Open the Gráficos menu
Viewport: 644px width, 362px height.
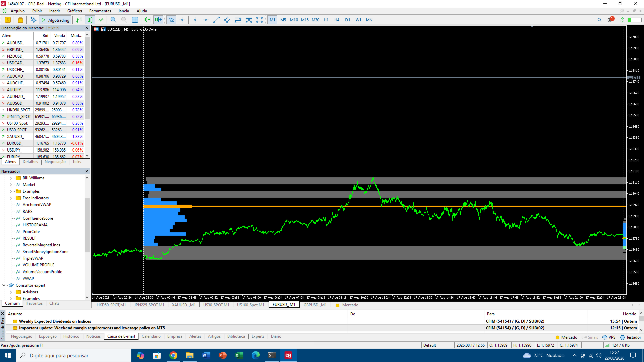pos(74,11)
